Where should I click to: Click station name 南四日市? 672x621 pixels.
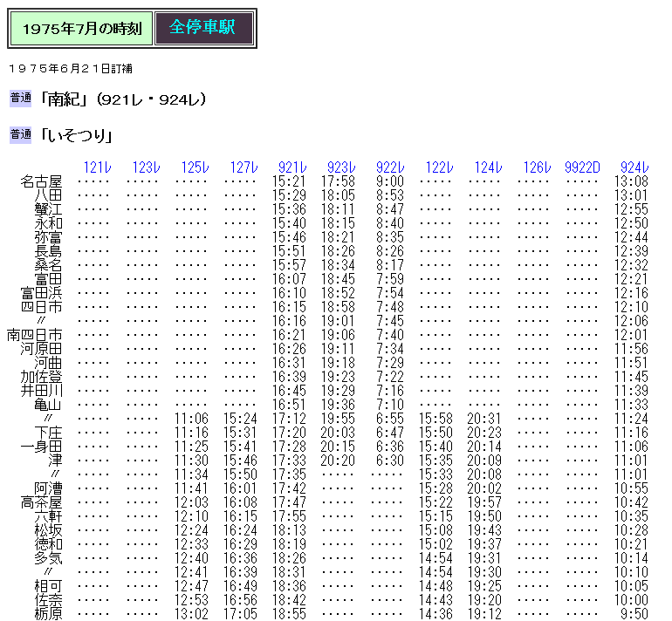point(34,335)
